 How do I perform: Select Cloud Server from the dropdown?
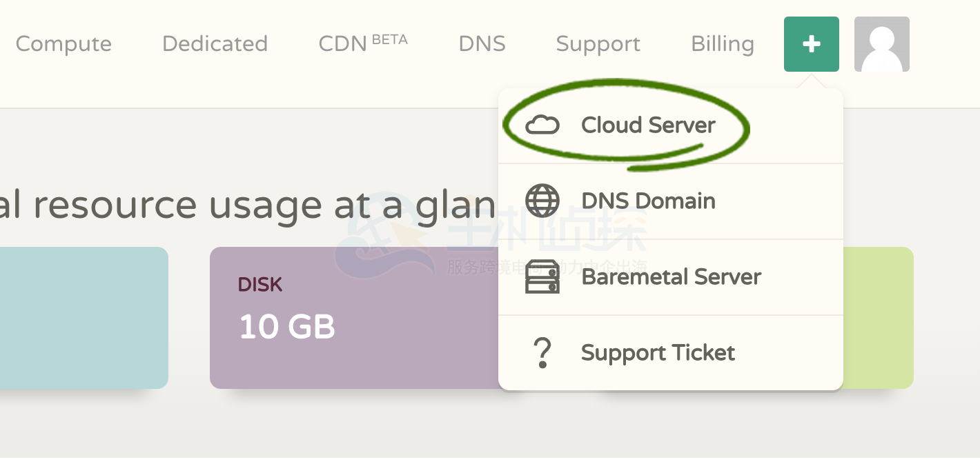click(x=648, y=125)
